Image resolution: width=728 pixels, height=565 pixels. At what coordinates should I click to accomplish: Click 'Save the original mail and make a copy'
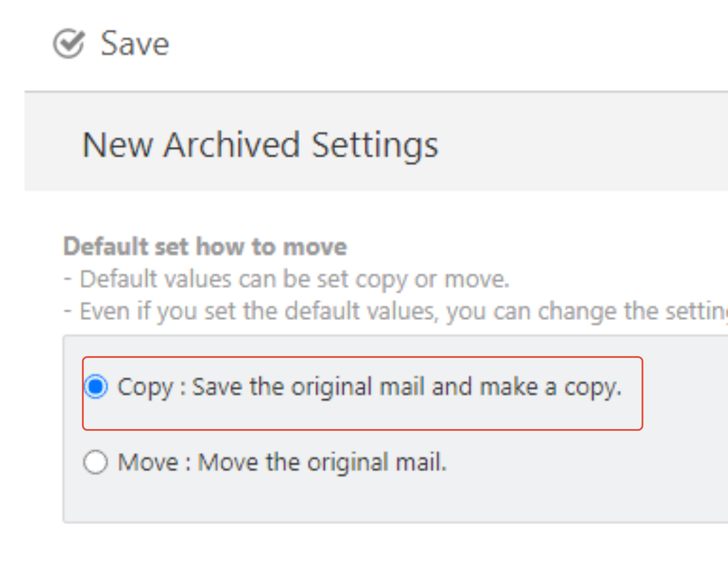point(407,387)
